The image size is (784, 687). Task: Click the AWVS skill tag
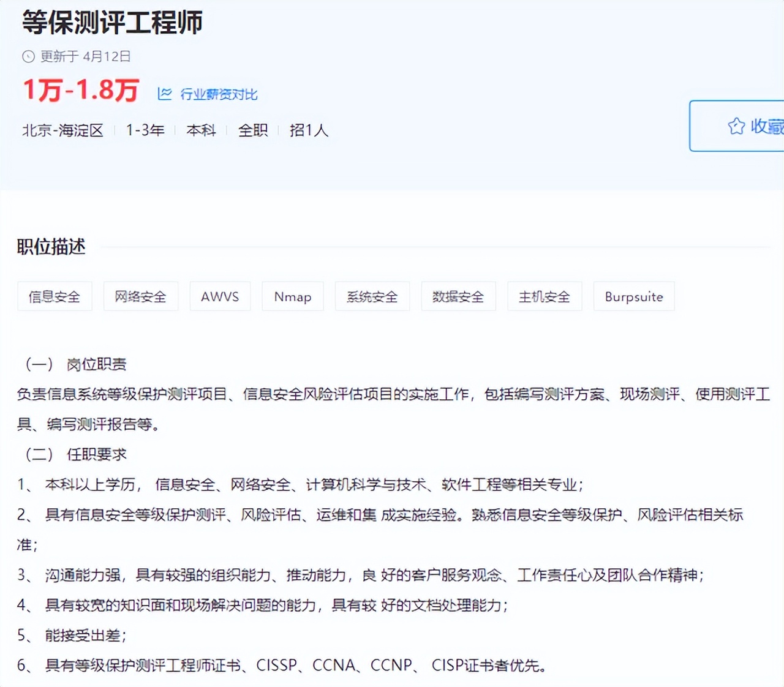tap(220, 296)
